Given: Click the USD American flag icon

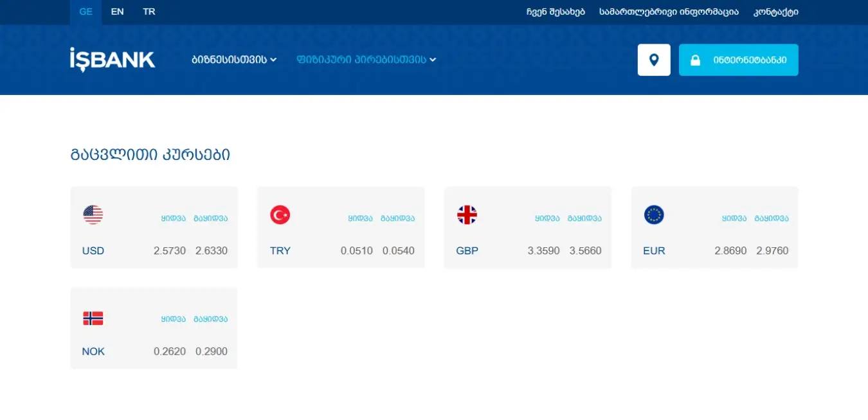Looking at the screenshot, I should point(93,214).
